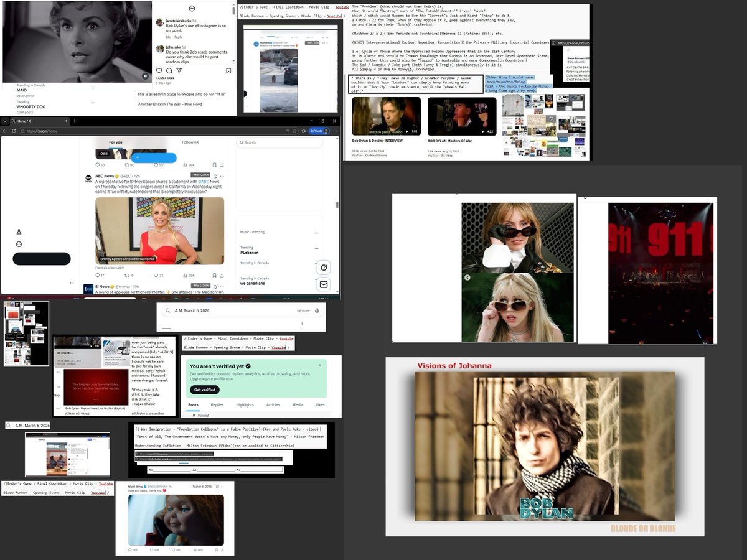The image size is (747, 560).
Task: Repost the ABC News post showing 16 reposts
Action: point(129,275)
